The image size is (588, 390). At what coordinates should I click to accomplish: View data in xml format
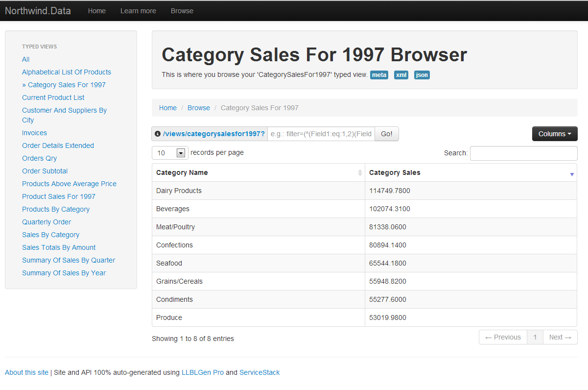click(x=401, y=75)
